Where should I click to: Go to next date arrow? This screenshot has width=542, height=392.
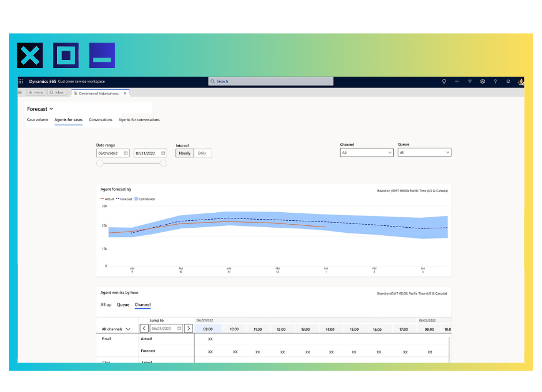coord(189,329)
